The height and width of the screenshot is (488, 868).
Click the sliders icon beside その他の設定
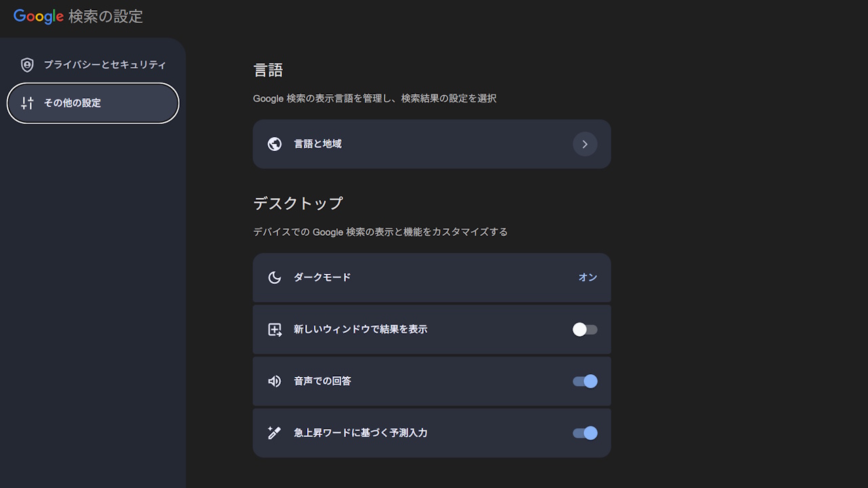click(27, 103)
